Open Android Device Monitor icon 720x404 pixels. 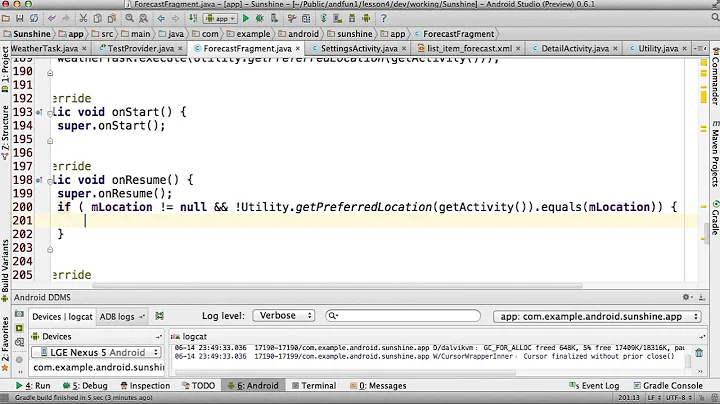366,18
